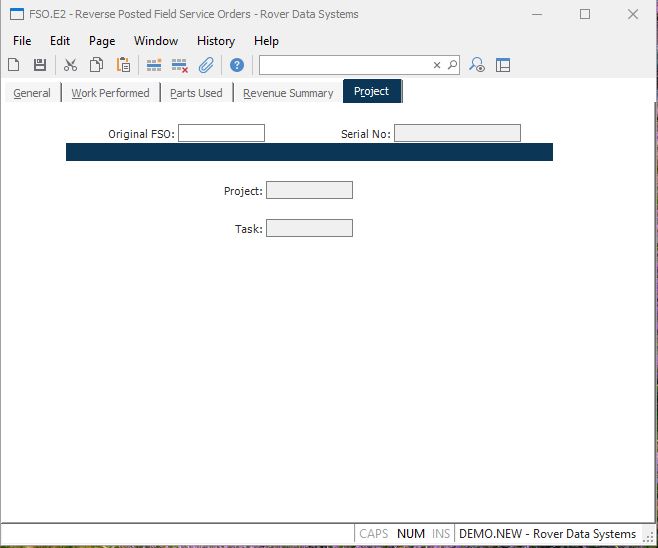The height and width of the screenshot is (548, 658).
Task: Open the File menu
Action: click(x=22, y=41)
